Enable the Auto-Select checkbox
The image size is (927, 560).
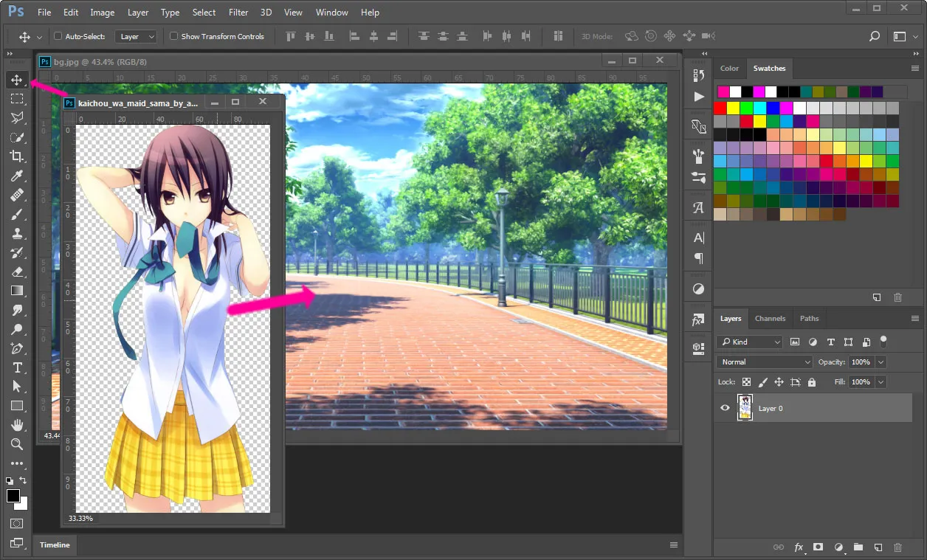tap(58, 36)
